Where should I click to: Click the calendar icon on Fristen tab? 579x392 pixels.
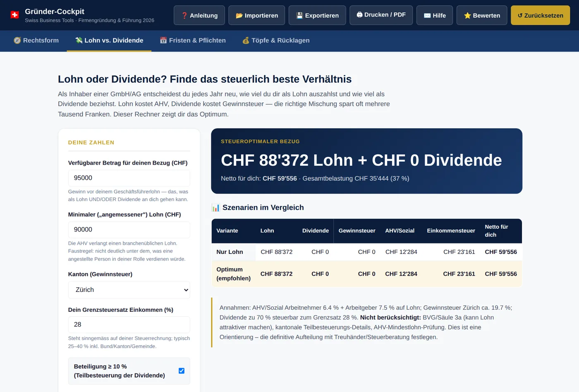163,41
